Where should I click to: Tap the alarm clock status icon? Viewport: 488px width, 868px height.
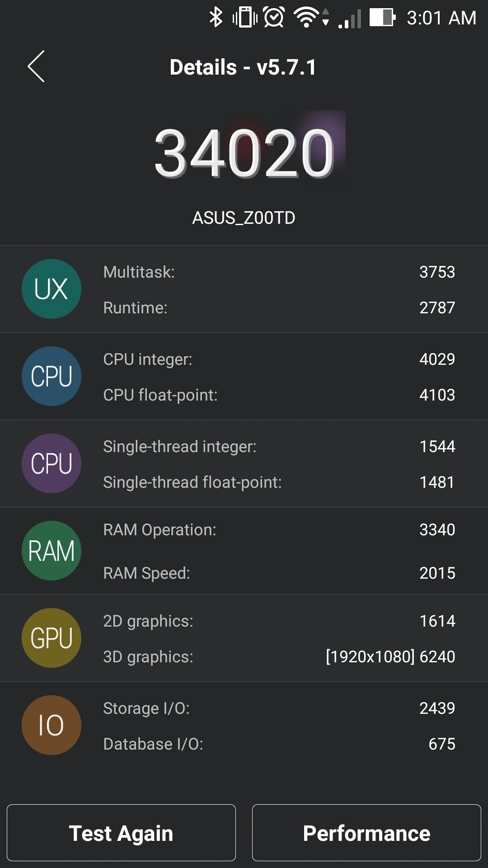[x=274, y=18]
